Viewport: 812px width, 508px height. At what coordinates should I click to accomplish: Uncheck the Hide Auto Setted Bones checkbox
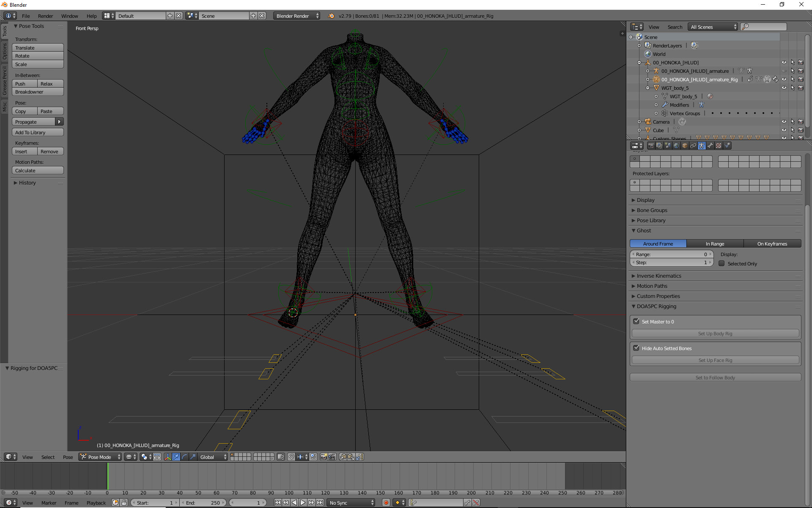coord(636,348)
